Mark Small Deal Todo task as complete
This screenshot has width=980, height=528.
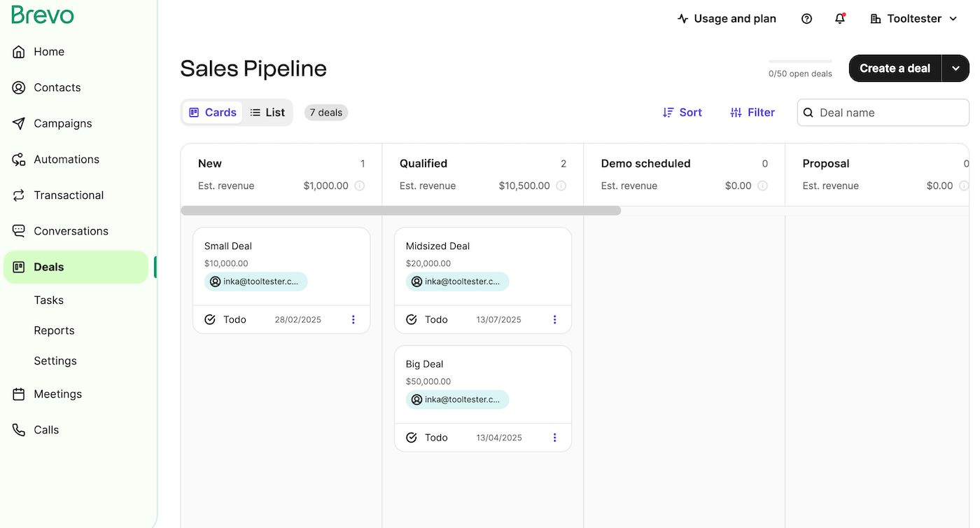[x=210, y=319]
